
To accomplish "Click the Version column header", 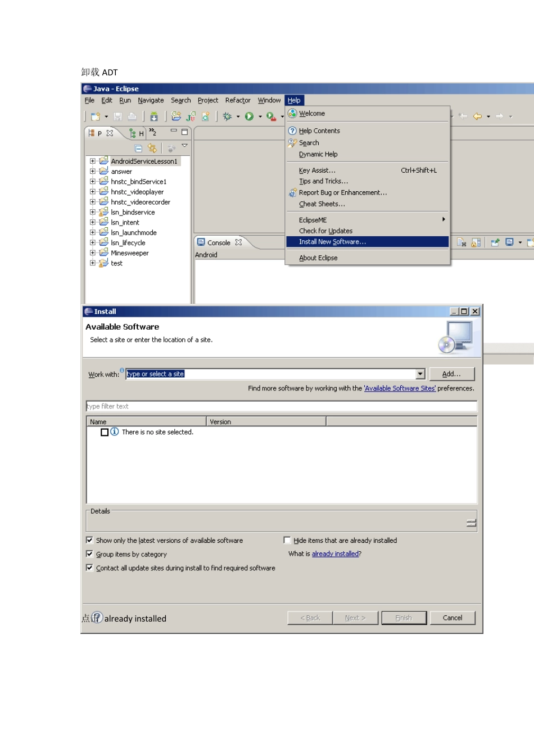I will pos(266,421).
